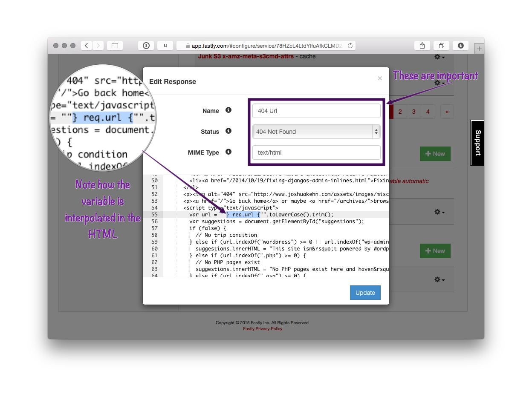This screenshot has width=532, height=397.
Task: Click line 63 'No PHP pages exist here' code
Action: pos(292,269)
